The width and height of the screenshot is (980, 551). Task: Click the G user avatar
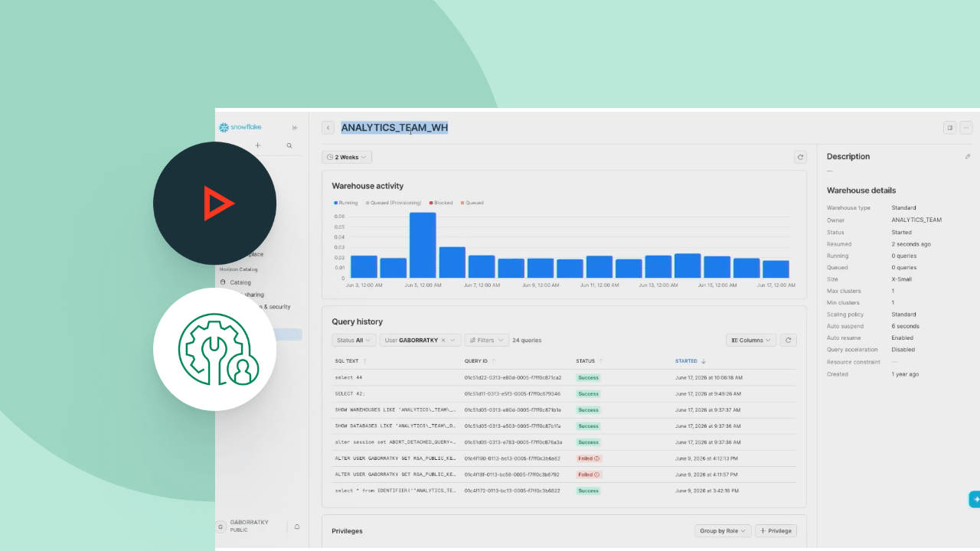[x=221, y=527]
